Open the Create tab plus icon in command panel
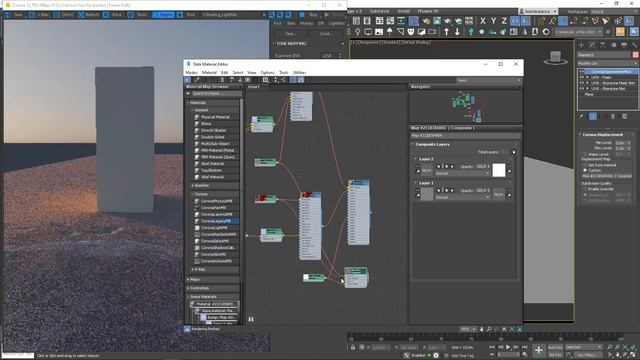Image resolution: width=640 pixels, height=360 pixels. [x=581, y=44]
